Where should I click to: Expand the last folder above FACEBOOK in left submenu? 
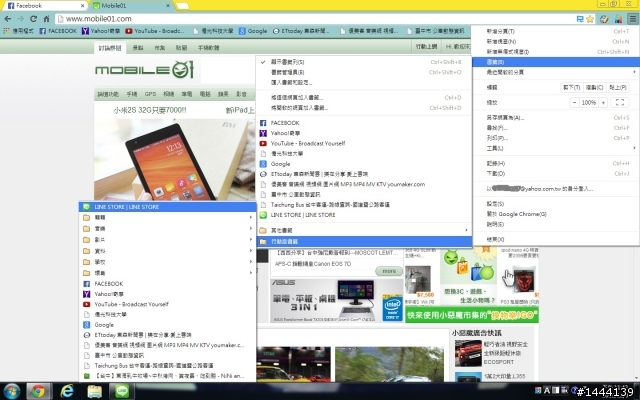click(167, 273)
